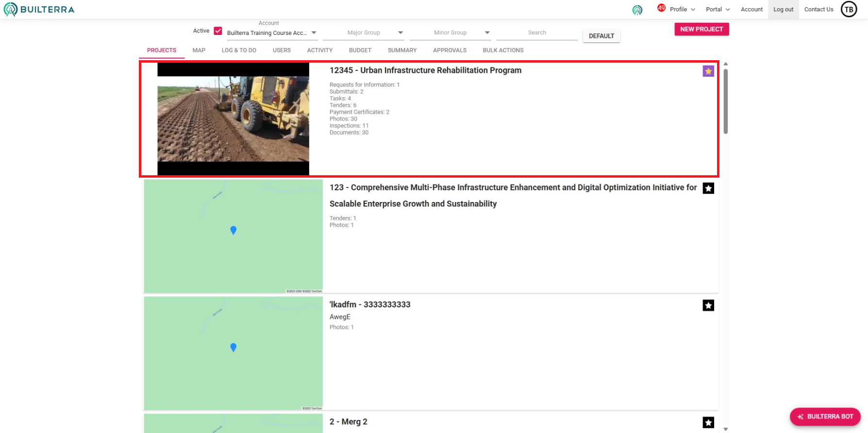This screenshot has height=433, width=868.
Task: Click Log out in header
Action: point(784,9)
